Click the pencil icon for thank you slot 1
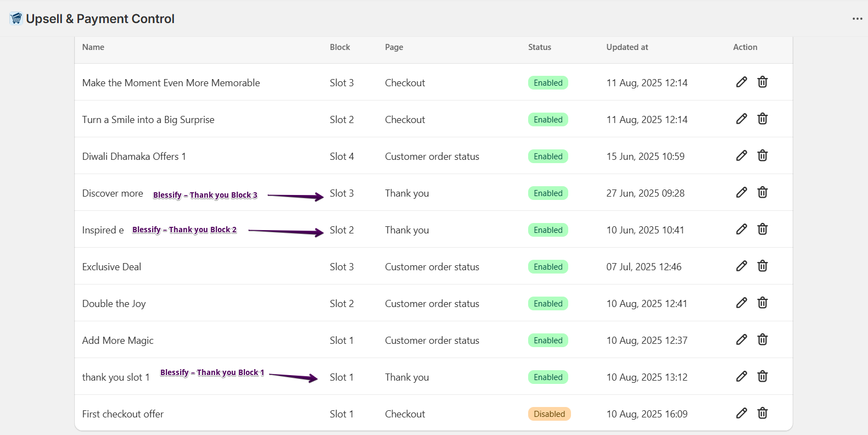The height and width of the screenshot is (435, 868). point(741,377)
